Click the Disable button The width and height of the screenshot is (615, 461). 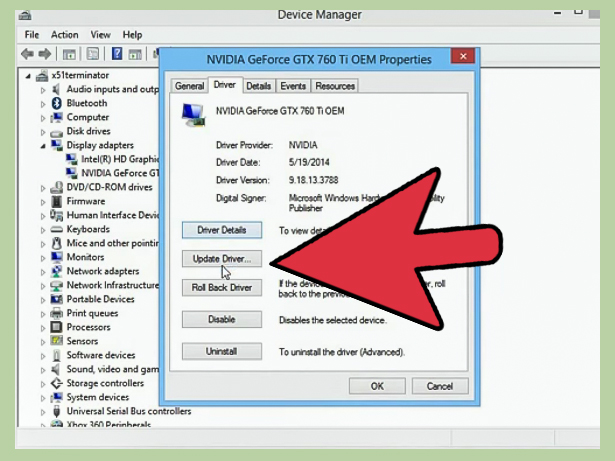[x=222, y=319]
